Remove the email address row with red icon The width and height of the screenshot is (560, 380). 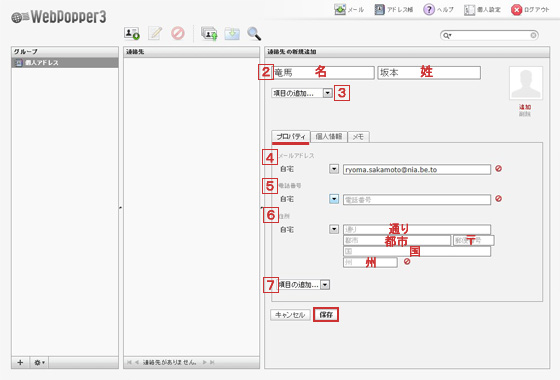tap(499, 169)
